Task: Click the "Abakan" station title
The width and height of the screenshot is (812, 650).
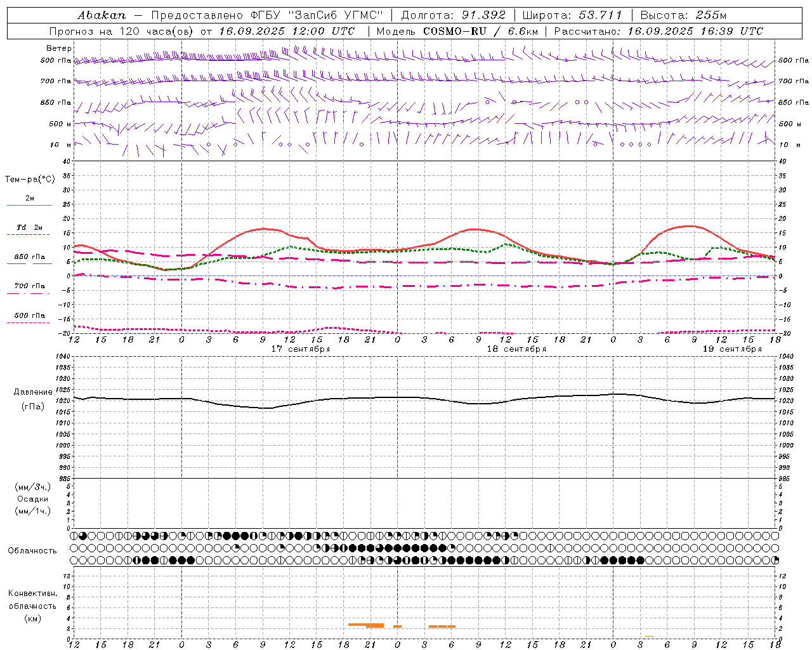Action: pos(101,15)
